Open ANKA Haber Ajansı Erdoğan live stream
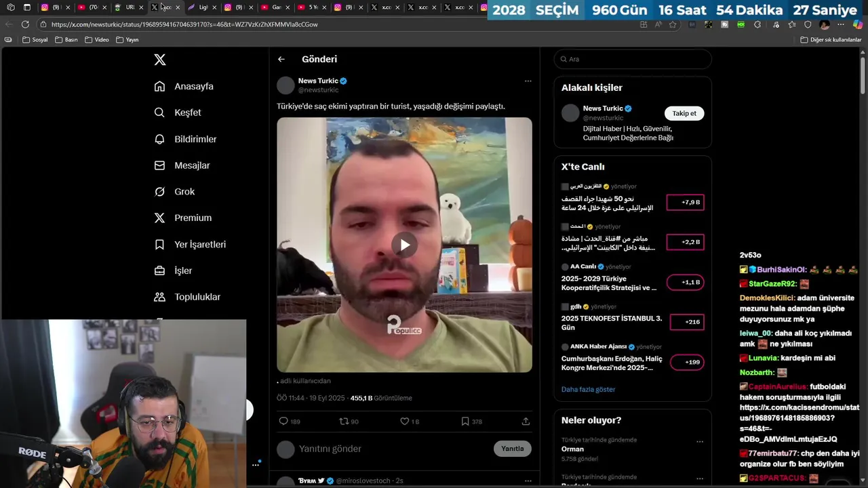The image size is (868, 488). 611,363
